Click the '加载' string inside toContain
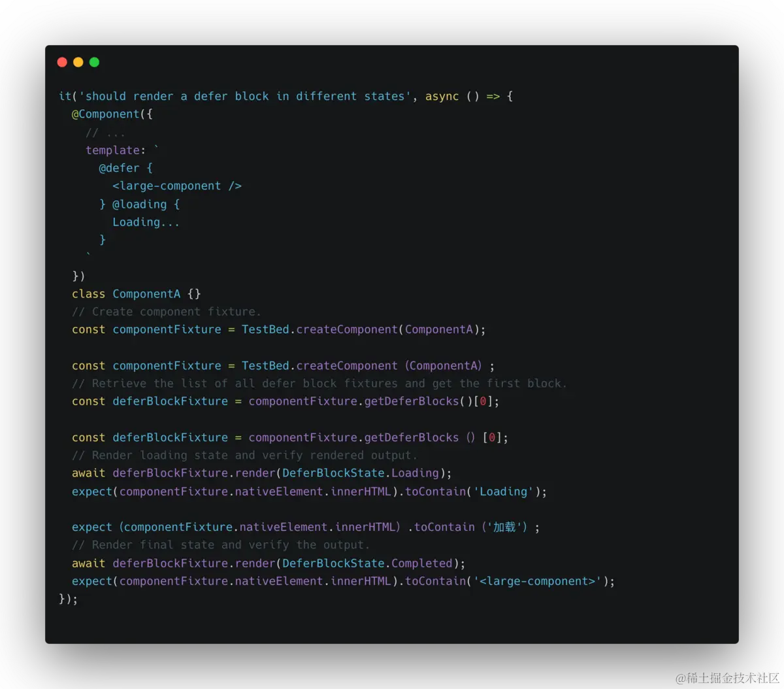 (504, 527)
